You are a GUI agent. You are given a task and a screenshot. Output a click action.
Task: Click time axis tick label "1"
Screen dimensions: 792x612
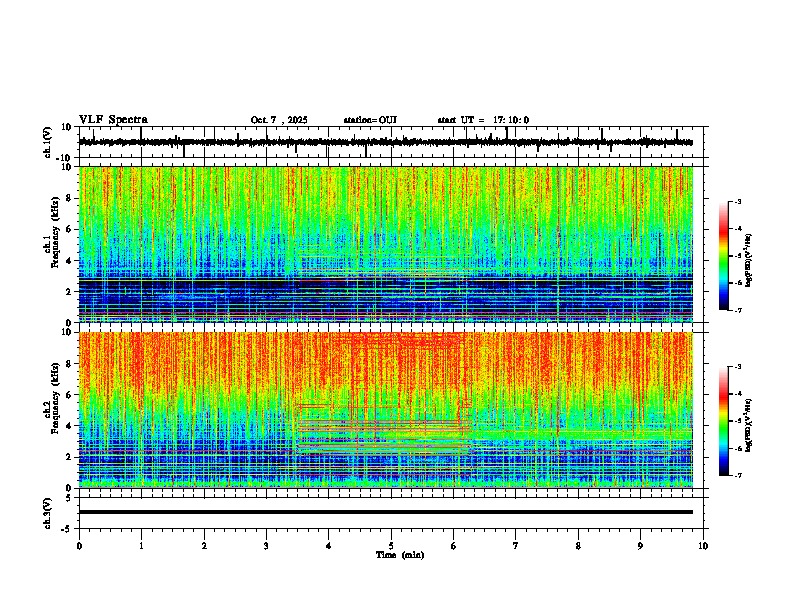coord(141,546)
